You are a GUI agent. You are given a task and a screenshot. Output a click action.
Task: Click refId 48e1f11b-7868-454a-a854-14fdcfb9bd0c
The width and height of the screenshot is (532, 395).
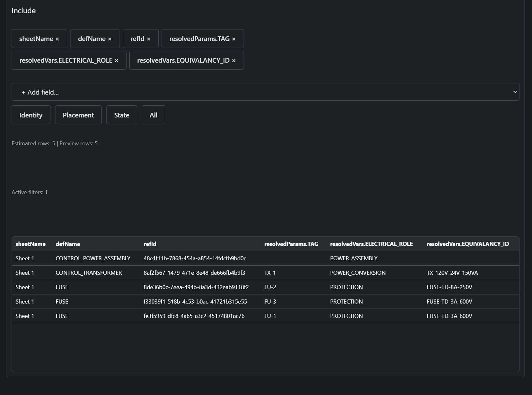point(195,258)
